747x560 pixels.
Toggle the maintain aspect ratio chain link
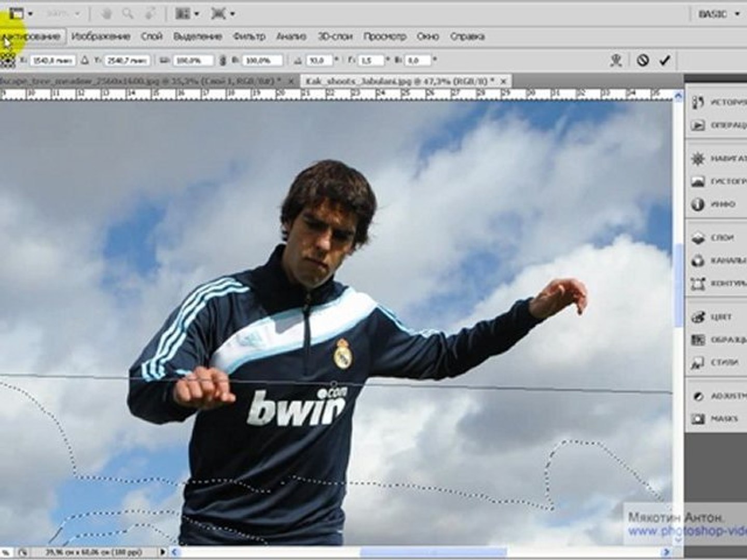(x=223, y=61)
